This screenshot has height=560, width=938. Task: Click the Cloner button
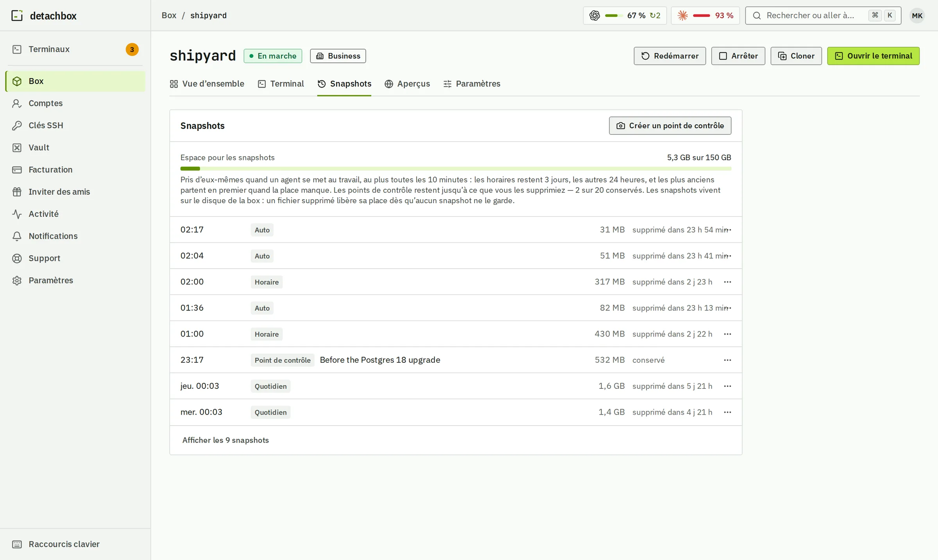click(x=796, y=56)
